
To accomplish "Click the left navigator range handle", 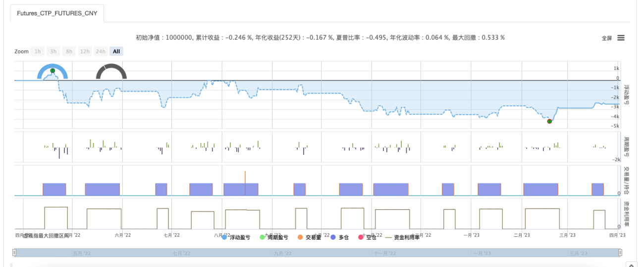I will point(14,253).
